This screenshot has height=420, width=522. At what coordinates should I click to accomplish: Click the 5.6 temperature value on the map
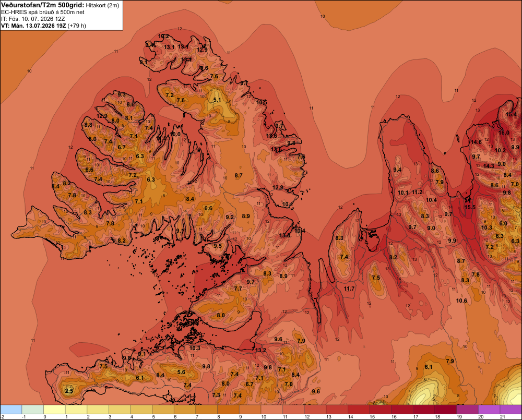click(x=181, y=372)
